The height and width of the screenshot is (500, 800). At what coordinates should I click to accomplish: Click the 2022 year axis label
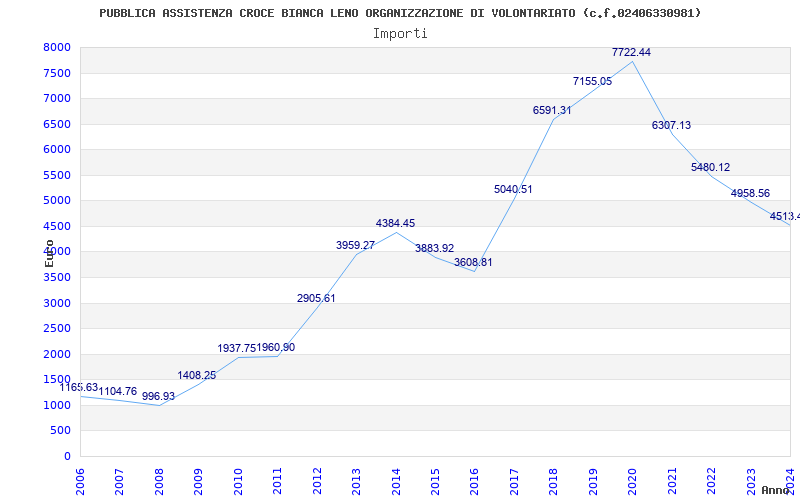coord(711,481)
